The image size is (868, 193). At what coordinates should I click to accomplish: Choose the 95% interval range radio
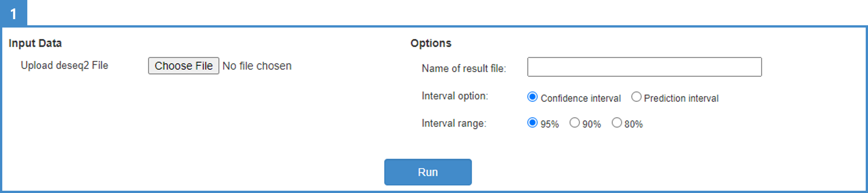532,122
